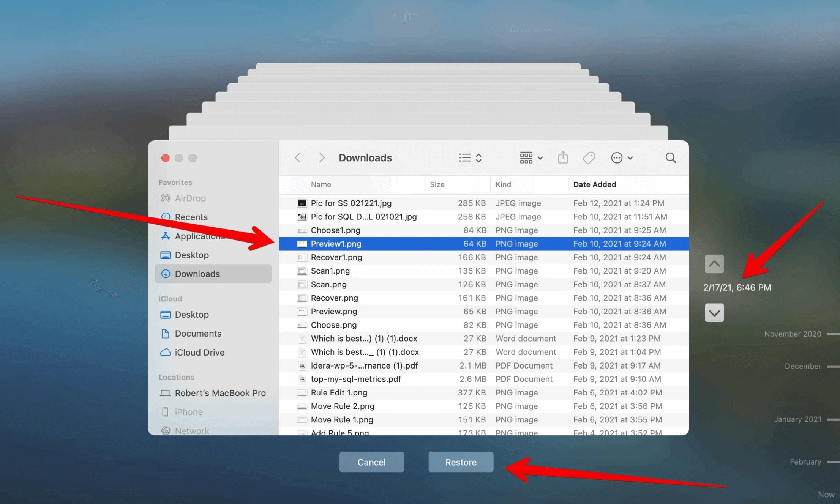Jump to January 2021 on the timeline

[x=797, y=419]
